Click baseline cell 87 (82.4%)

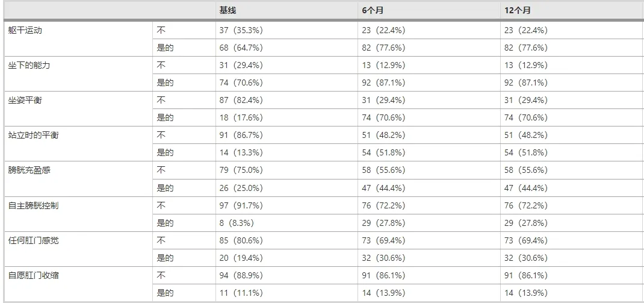click(241, 100)
